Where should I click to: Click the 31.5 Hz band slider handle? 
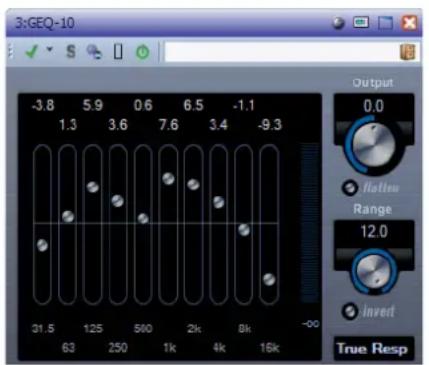[42, 246]
